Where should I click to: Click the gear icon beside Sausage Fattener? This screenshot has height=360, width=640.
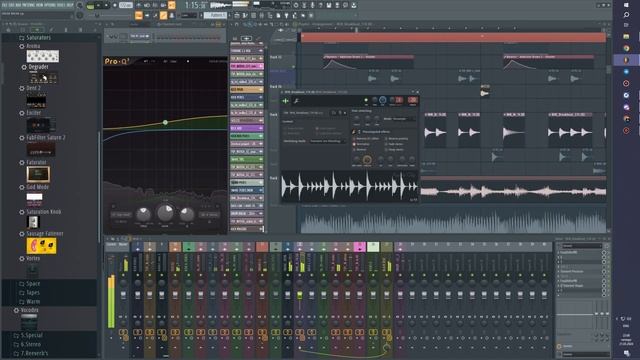coord(22,234)
